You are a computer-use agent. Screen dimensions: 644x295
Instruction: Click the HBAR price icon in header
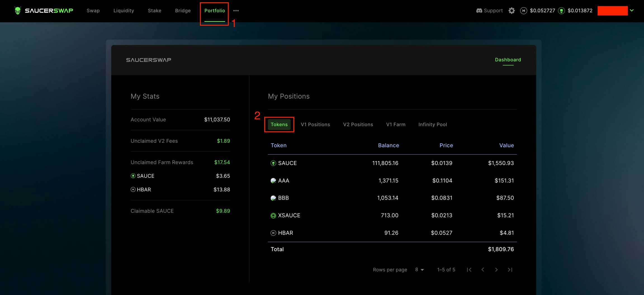click(524, 11)
